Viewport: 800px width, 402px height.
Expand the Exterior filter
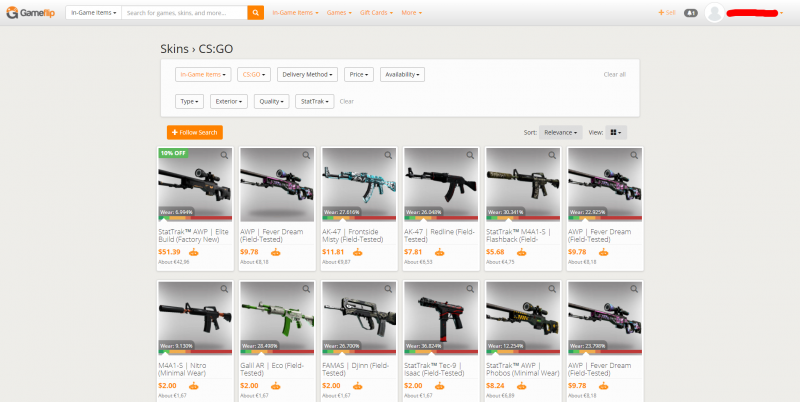229,102
